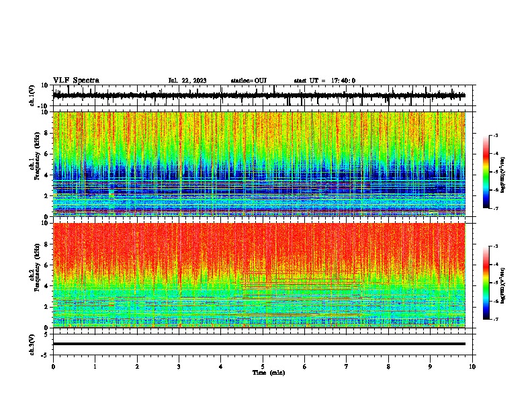The height and width of the screenshot is (411, 532).
Task: Click the time axis tick label "9"
Action: coord(430,367)
